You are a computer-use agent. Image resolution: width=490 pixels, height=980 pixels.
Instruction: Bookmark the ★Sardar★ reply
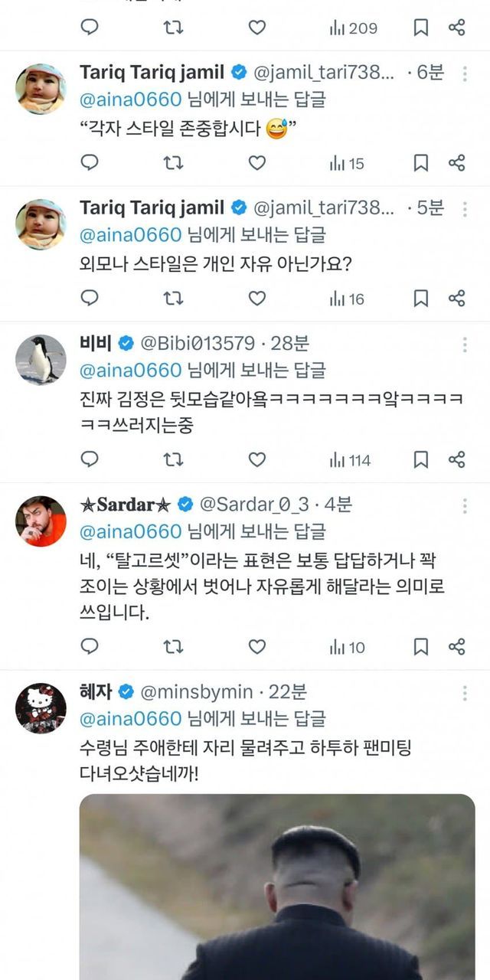[420, 647]
